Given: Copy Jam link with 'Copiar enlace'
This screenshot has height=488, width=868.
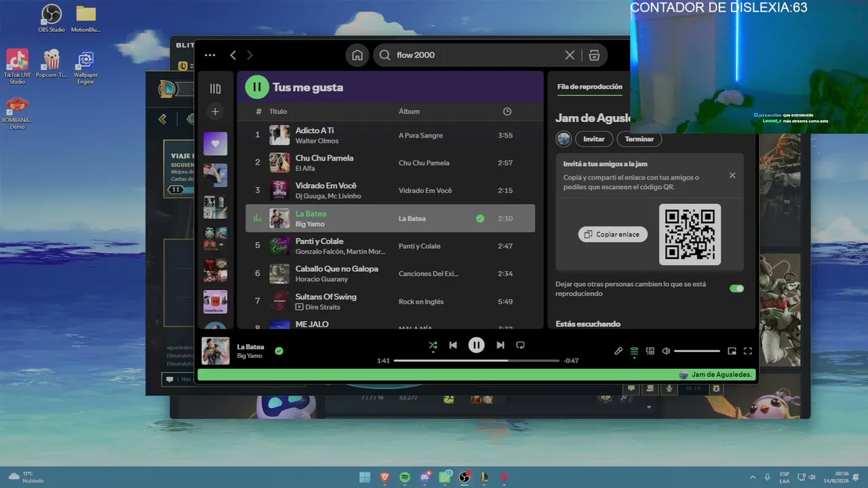Looking at the screenshot, I should 613,234.
